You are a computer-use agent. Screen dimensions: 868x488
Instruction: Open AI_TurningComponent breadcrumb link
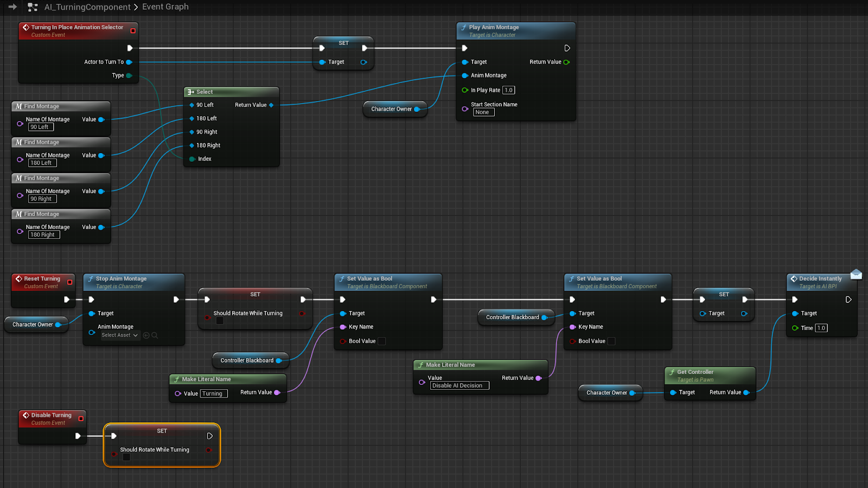[87, 7]
